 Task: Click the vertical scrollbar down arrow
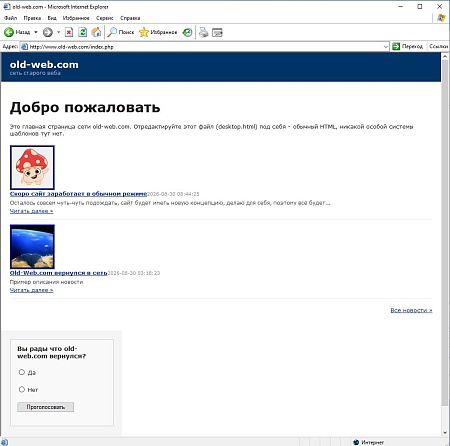point(445,432)
